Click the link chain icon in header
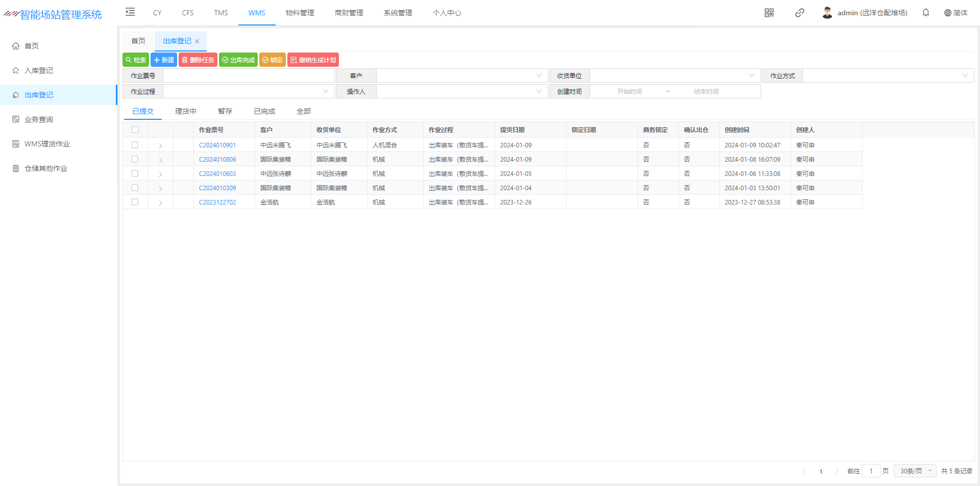The image size is (980, 486). click(x=800, y=13)
